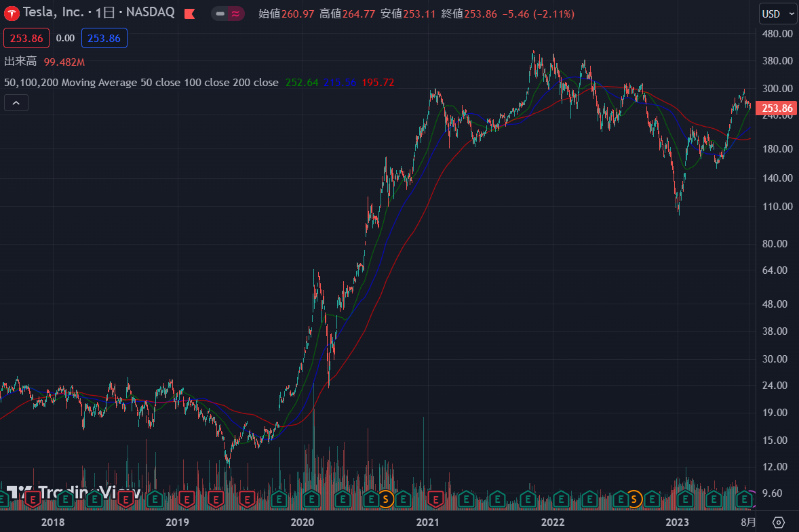
Task: Click the red 253.86 current price tag on the axis
Action: point(777,108)
